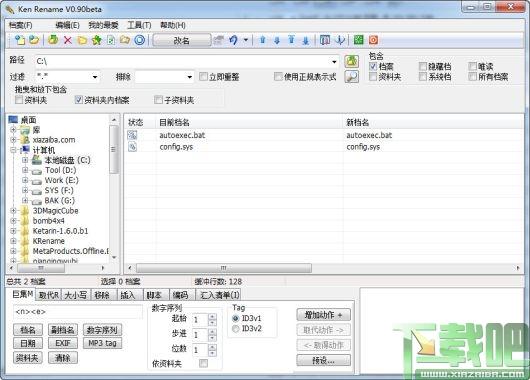Check the 系统档 system files checkbox
The height and width of the screenshot is (380, 530).
423,77
